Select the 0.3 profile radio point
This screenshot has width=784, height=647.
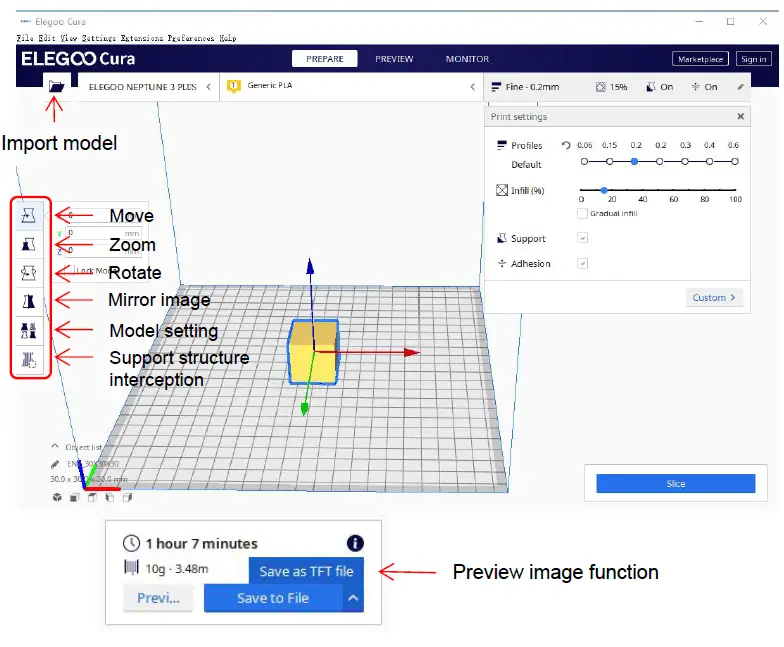point(685,162)
